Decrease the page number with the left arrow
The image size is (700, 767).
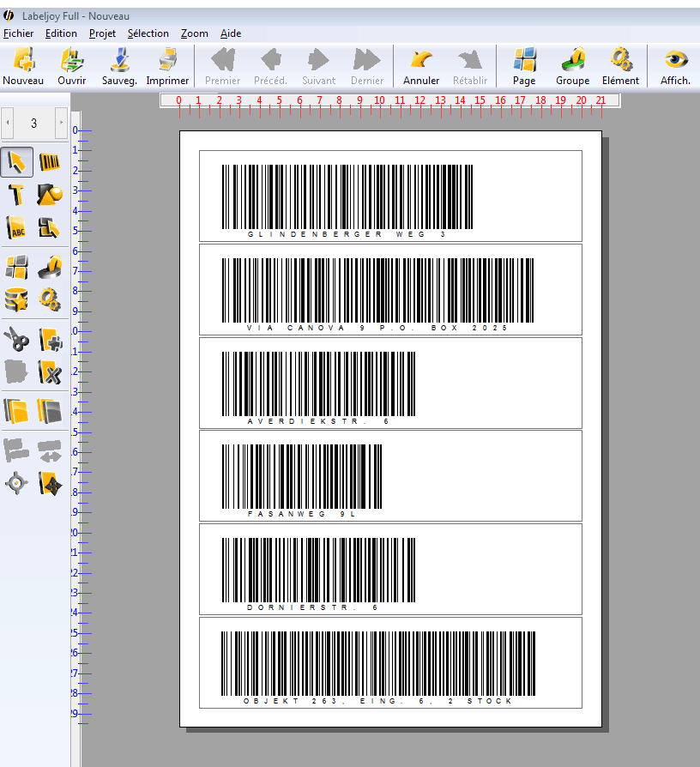pos(8,123)
